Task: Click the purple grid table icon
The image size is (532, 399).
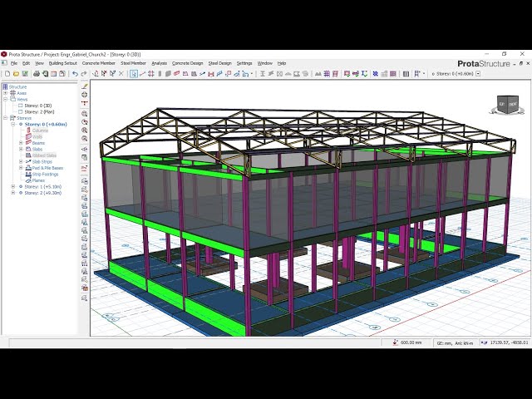Action: 393,74
